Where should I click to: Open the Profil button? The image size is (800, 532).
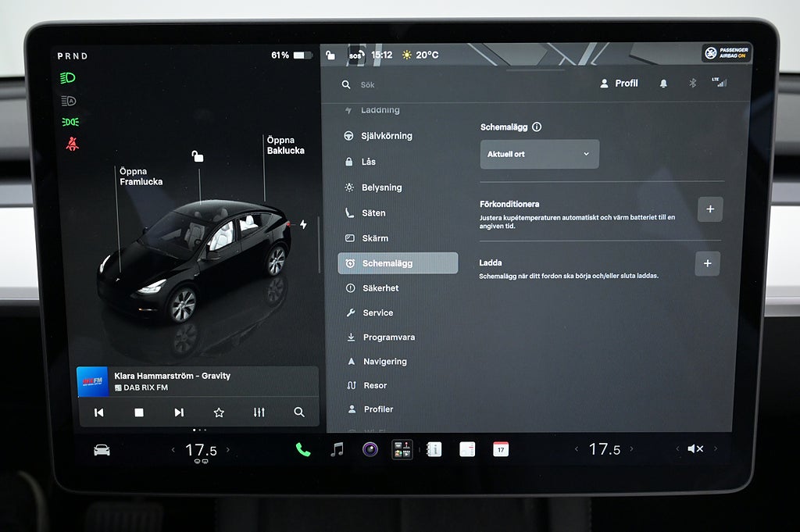coord(619,83)
